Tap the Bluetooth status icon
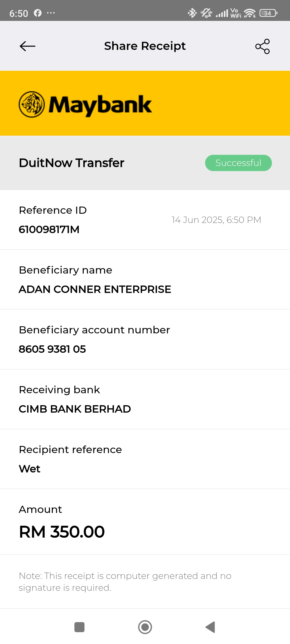 pos(192,13)
